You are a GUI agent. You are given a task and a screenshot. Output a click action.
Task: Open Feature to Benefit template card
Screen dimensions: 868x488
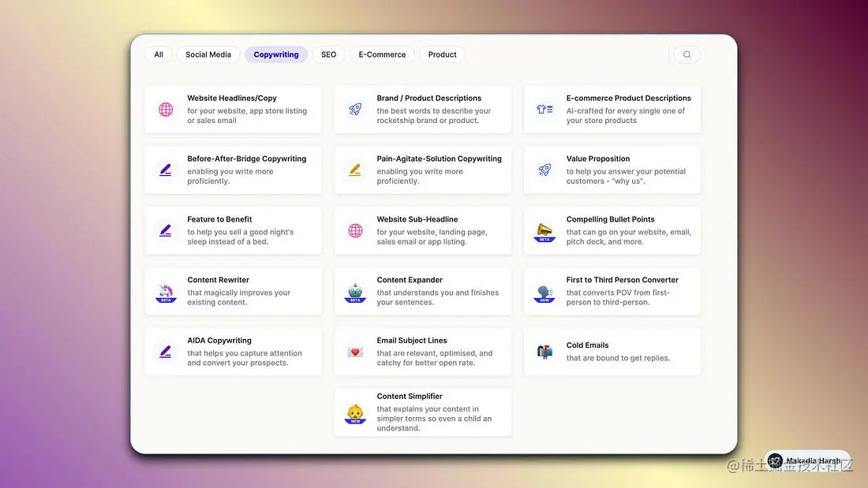[233, 231]
